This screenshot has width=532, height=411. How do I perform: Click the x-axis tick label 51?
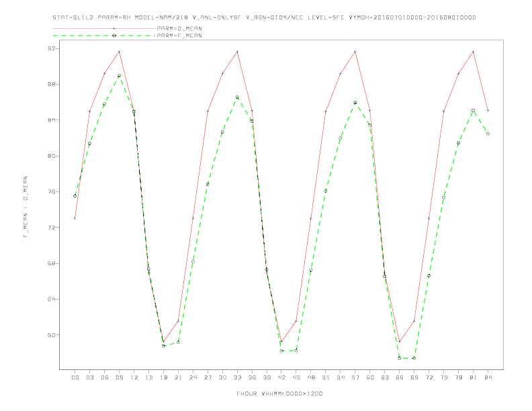click(326, 377)
